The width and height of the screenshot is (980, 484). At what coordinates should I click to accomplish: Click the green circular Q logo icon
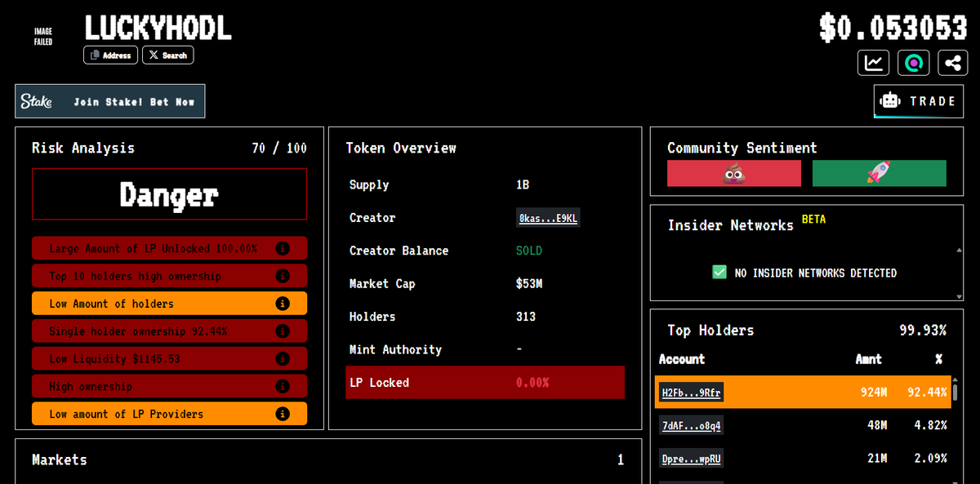[913, 62]
